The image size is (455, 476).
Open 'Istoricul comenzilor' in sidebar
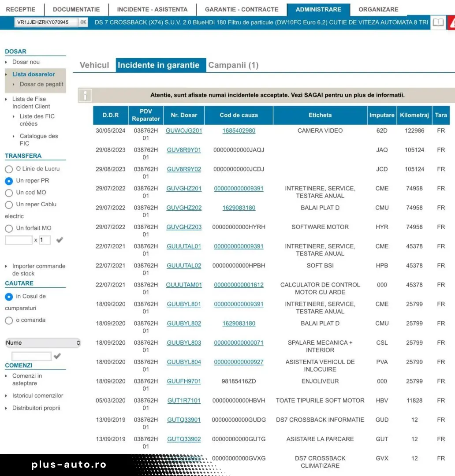pos(37,396)
